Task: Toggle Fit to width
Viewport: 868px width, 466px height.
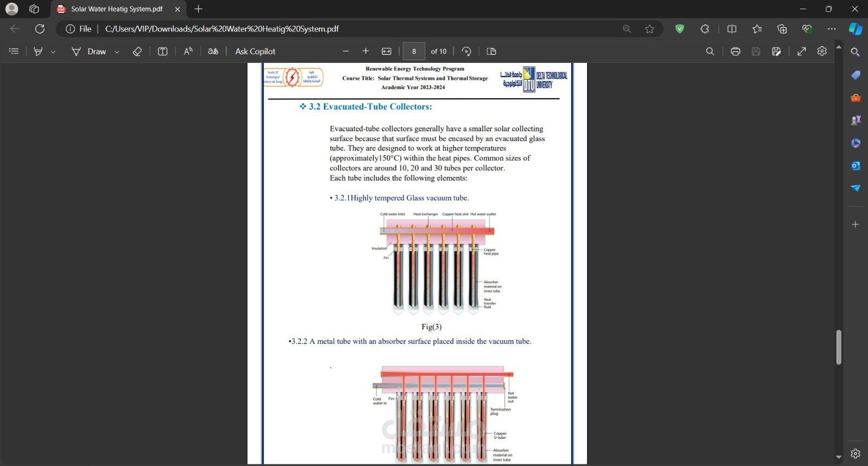Action: click(386, 51)
